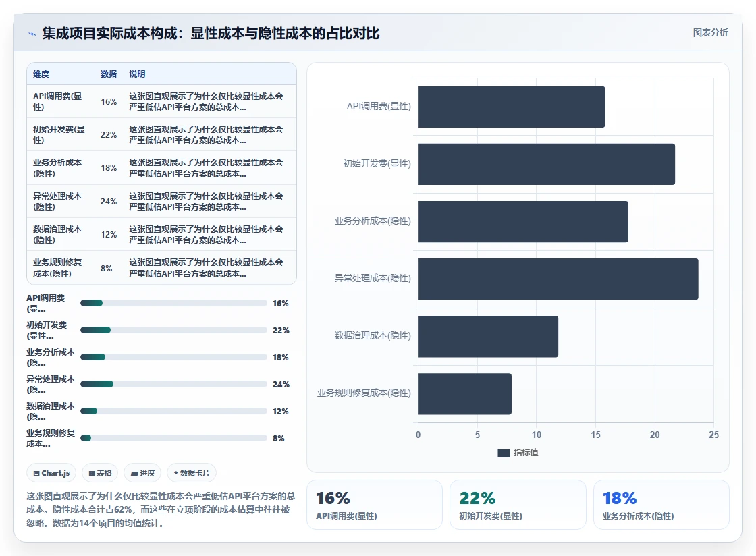Screen dimensions: 756x556
Task: Click the 维度 column header
Action: [41, 74]
